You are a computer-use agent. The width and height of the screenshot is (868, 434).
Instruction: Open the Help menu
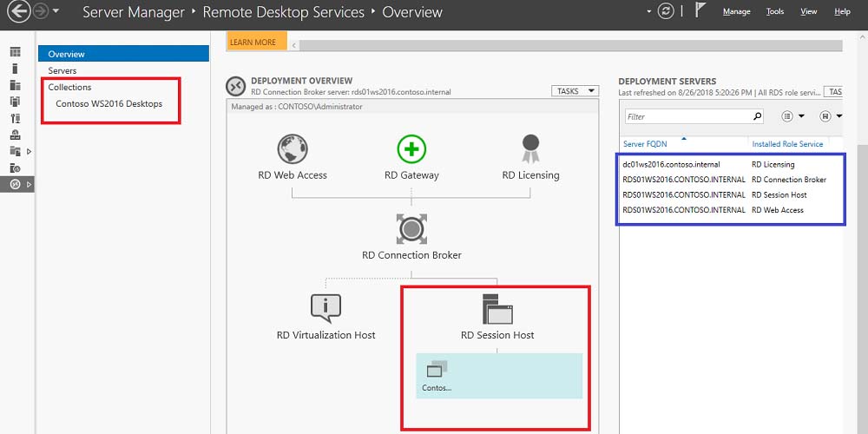coord(842,11)
